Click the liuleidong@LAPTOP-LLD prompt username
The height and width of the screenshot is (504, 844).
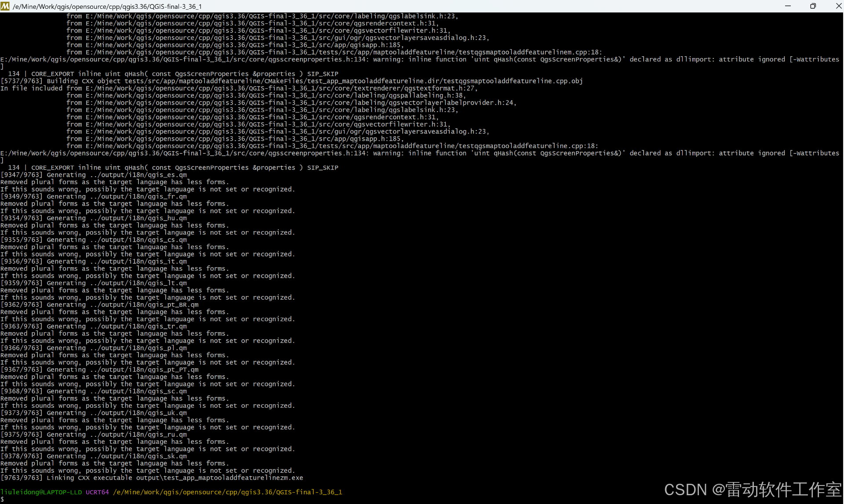click(41, 492)
